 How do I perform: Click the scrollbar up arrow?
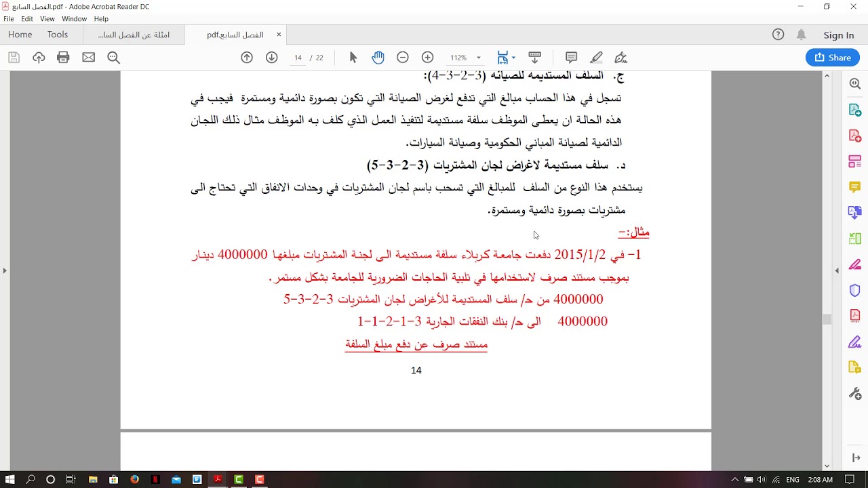[x=827, y=75]
